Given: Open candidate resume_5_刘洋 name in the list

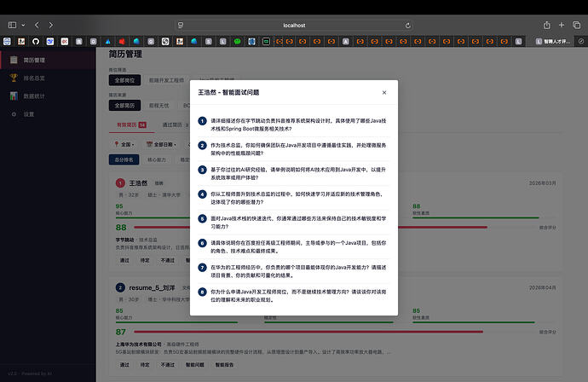Looking at the screenshot, I should (x=152, y=288).
